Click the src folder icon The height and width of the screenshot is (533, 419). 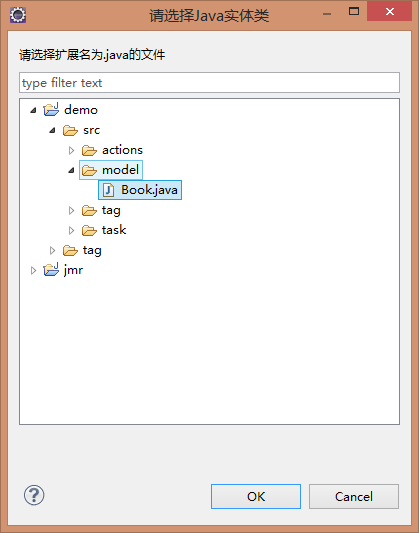pyautogui.click(x=70, y=130)
